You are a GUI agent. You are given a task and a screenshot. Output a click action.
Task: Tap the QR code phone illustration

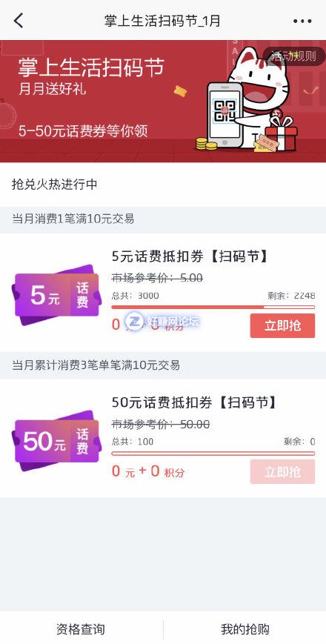coord(223,115)
